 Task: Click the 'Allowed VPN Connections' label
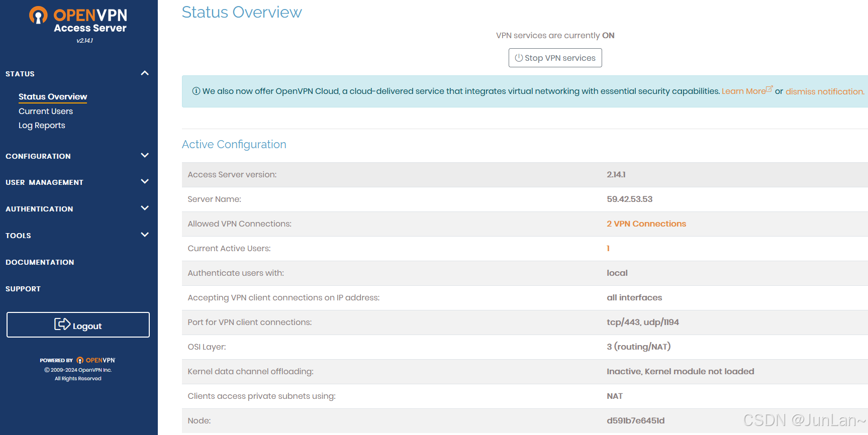[x=239, y=224]
